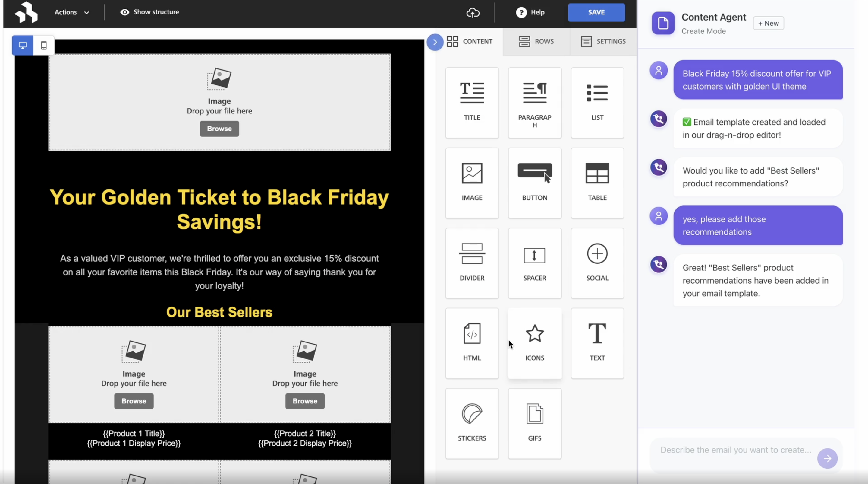Viewport: 868px width, 484px height.
Task: Choose the Divider content block
Action: point(472,263)
